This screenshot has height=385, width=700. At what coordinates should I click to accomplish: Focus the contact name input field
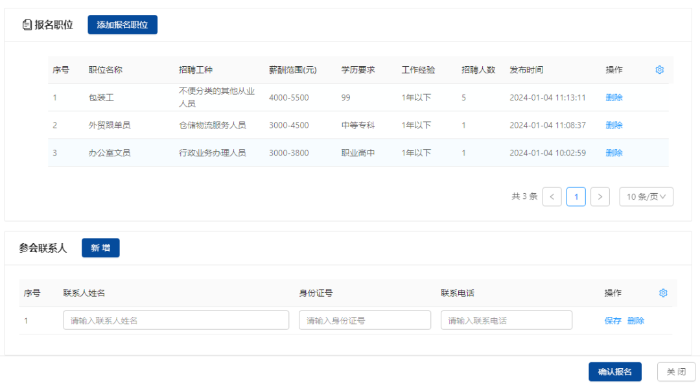click(176, 320)
